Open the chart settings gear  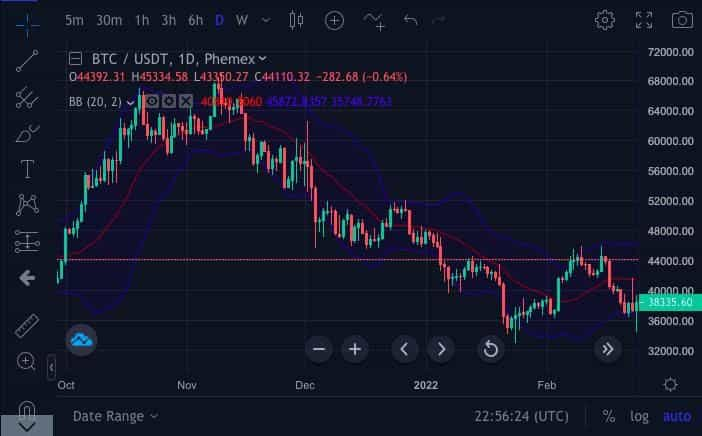[x=604, y=20]
